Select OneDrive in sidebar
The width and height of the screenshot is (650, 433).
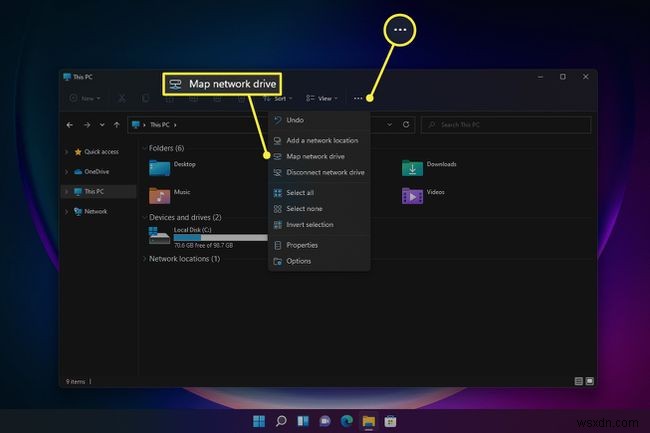pos(92,172)
